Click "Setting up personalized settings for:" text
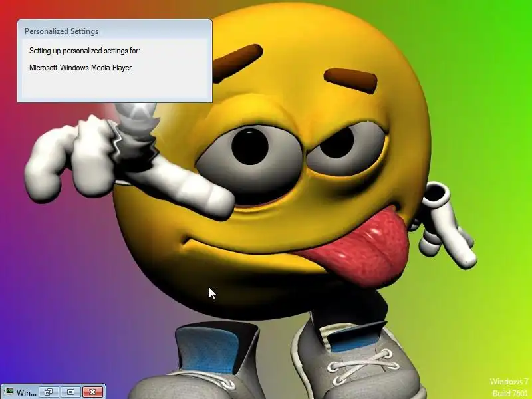532x399 pixels. pos(84,51)
